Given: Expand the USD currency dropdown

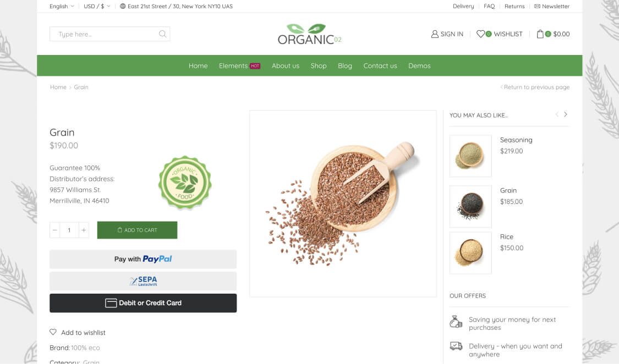Looking at the screenshot, I should [x=97, y=6].
